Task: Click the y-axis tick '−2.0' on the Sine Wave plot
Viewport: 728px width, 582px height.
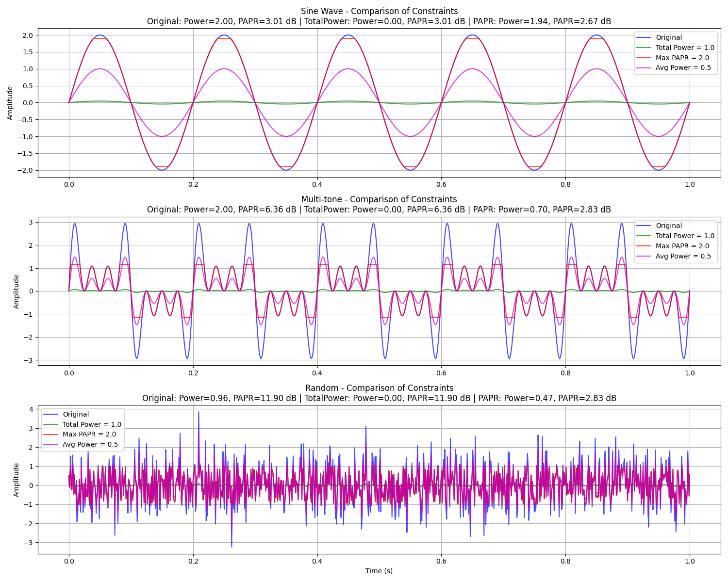Action: pos(26,171)
